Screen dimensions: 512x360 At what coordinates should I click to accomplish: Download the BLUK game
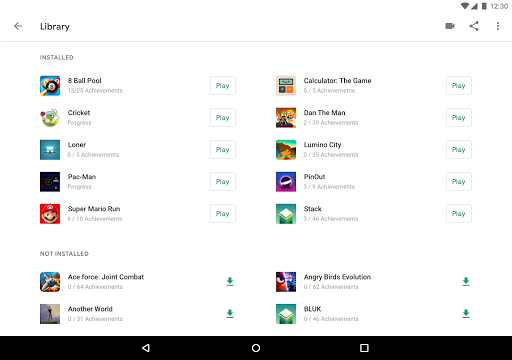point(466,314)
